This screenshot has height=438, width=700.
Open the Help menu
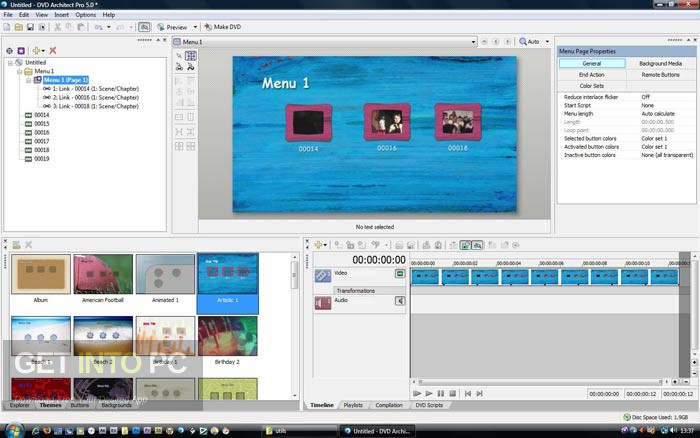tap(109, 15)
